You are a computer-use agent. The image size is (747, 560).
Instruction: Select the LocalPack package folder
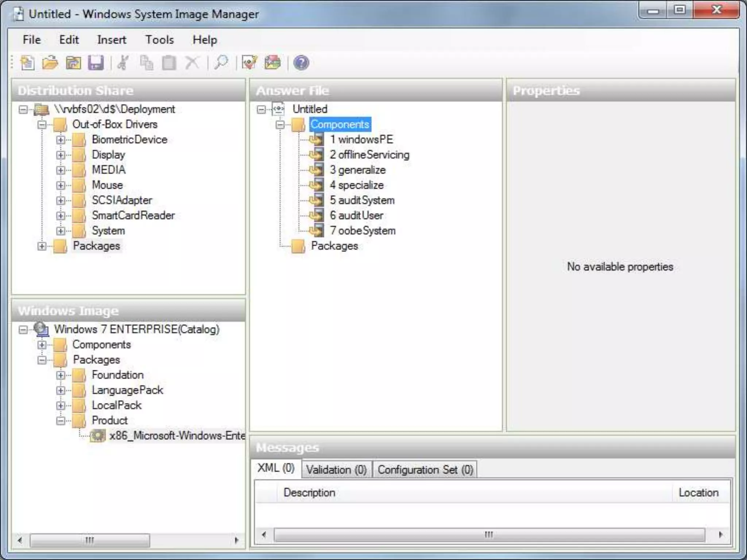click(x=116, y=405)
